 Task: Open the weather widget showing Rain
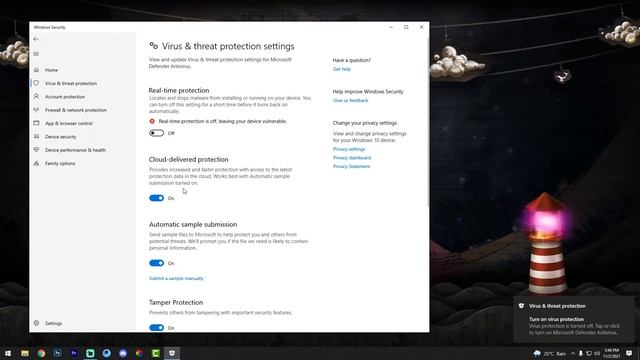550,353
